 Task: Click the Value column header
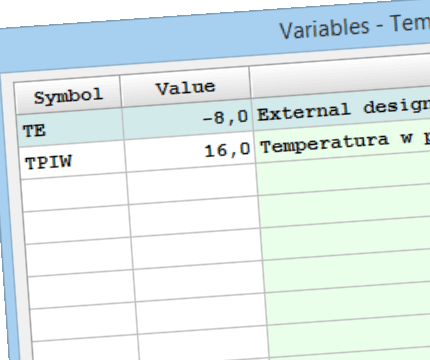click(186, 87)
